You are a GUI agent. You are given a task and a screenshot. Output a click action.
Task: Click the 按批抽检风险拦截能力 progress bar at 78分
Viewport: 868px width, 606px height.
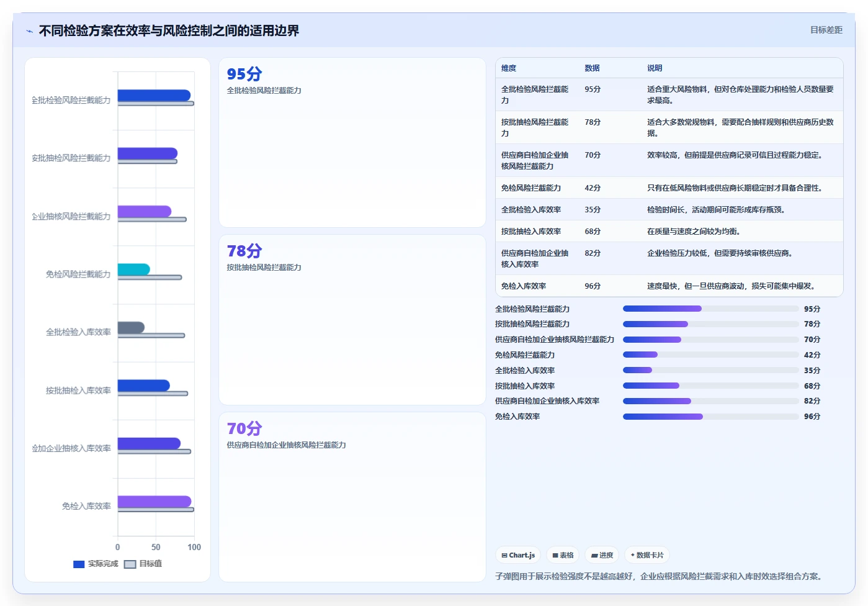click(x=711, y=324)
